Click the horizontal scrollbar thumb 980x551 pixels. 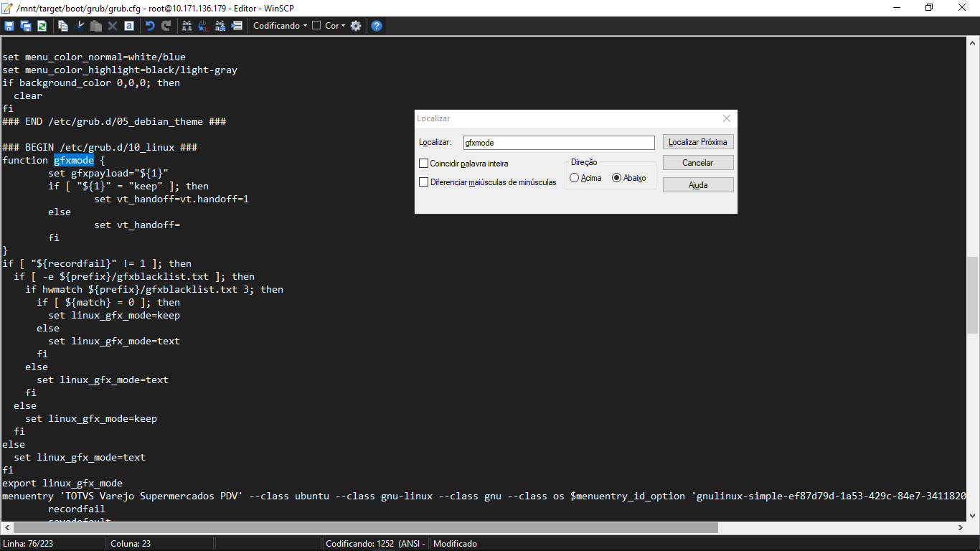click(365, 528)
